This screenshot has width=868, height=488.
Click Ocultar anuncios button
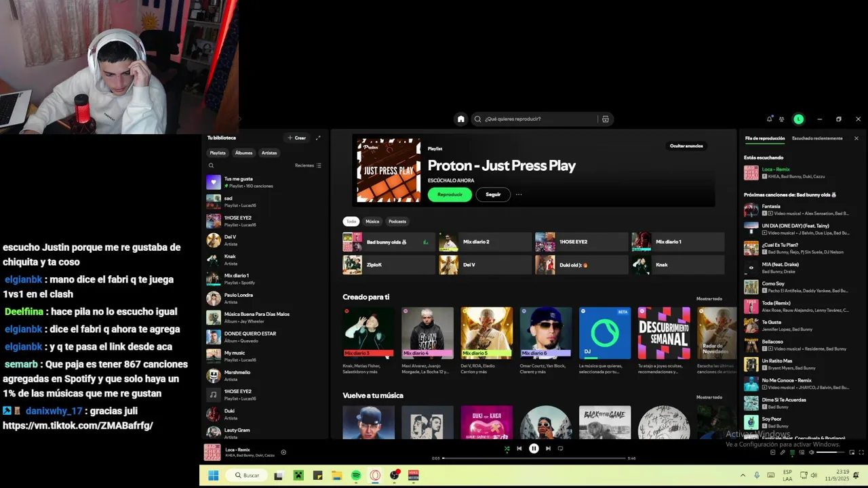[x=686, y=146]
